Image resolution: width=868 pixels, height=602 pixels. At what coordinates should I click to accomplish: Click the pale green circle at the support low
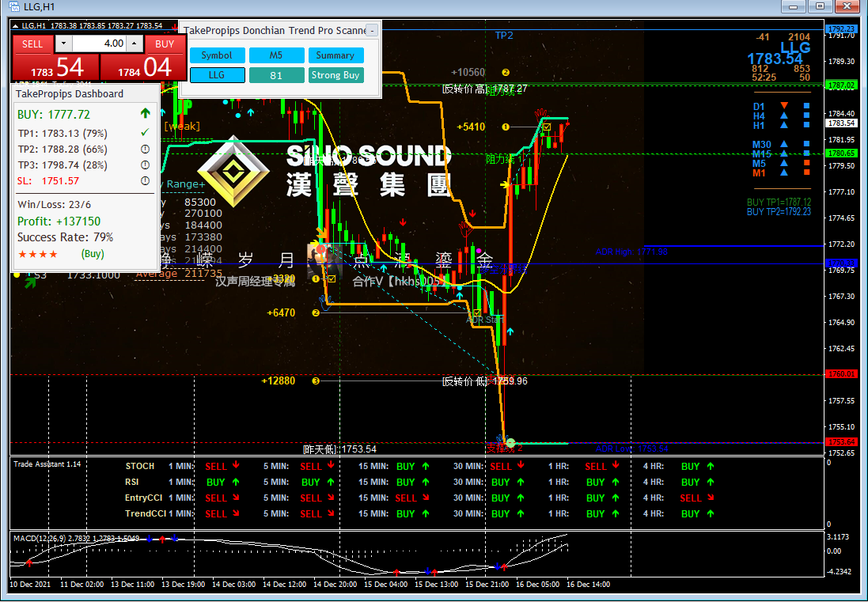point(510,443)
